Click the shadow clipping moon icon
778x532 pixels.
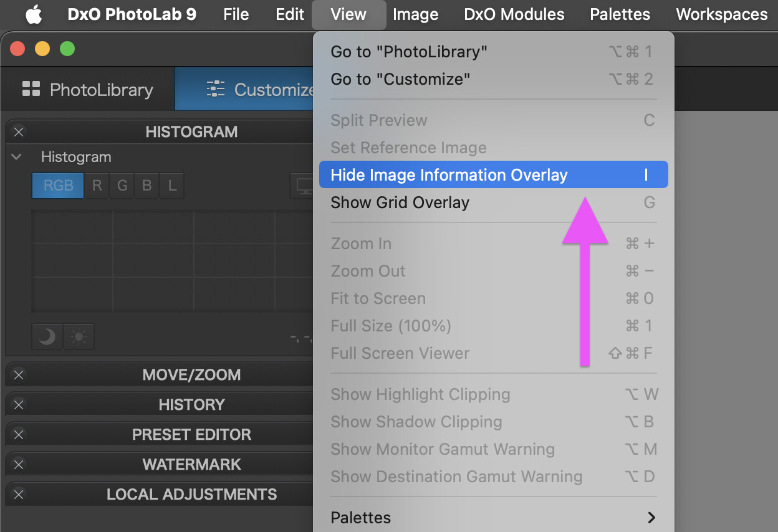click(47, 337)
